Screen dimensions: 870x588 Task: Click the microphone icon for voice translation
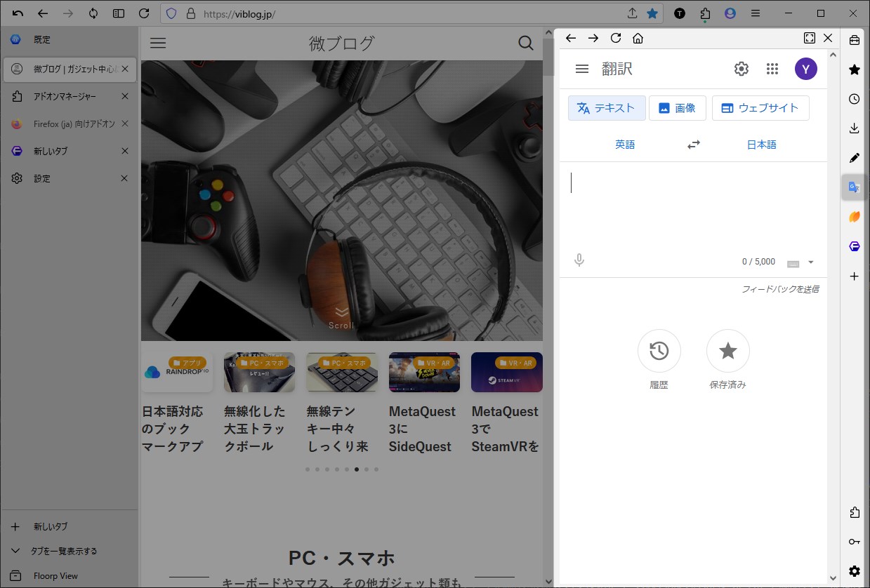pyautogui.click(x=579, y=260)
